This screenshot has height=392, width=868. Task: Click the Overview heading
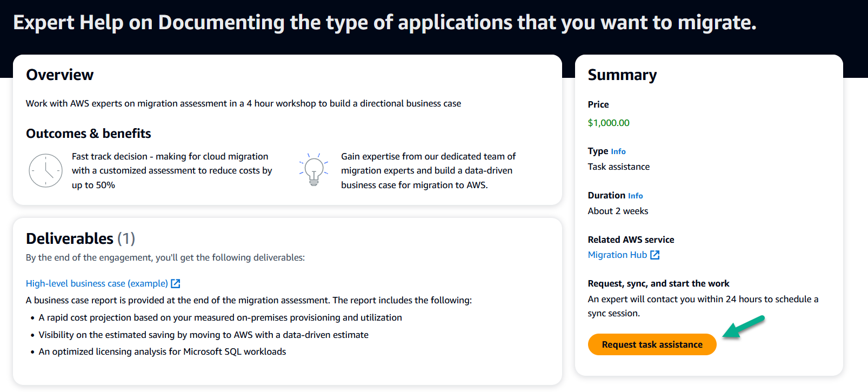coord(60,75)
